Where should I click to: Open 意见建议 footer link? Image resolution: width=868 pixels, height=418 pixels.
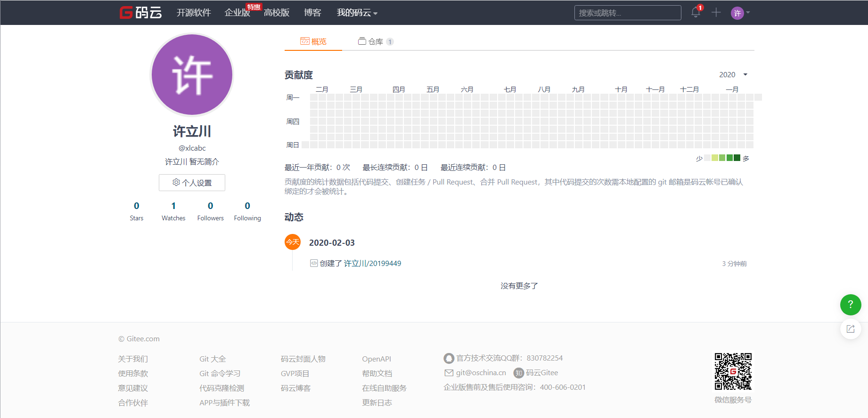(133, 388)
